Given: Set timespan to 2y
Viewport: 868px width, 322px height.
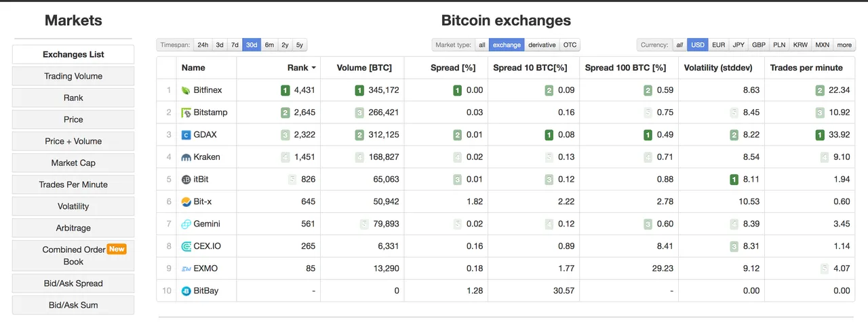Looking at the screenshot, I should [x=285, y=45].
